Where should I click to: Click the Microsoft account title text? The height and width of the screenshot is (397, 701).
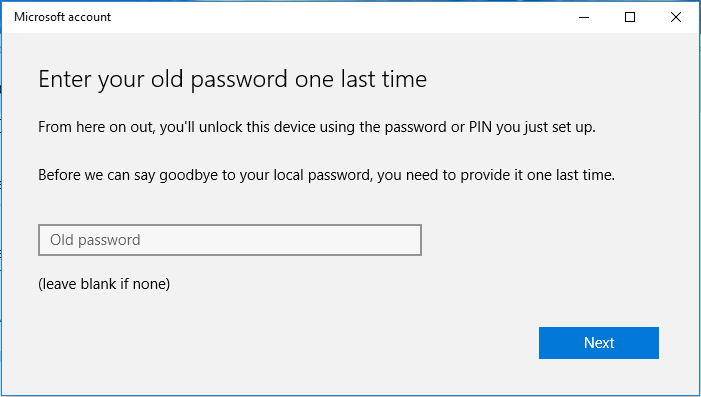click(62, 17)
